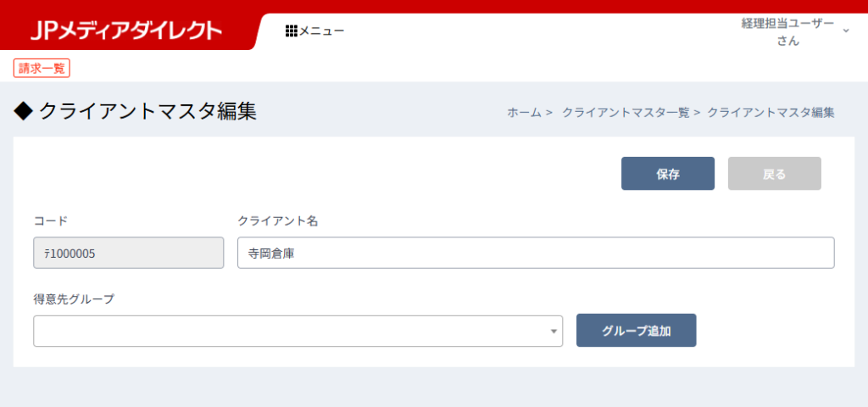Viewport: 868px width, 407px height.
Task: Click the read-only コード field
Action: click(129, 253)
